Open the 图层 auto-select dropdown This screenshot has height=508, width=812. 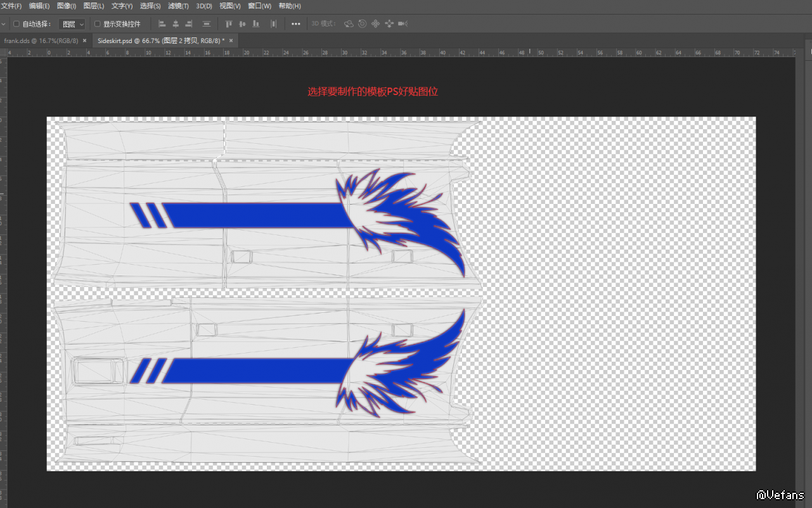(72, 24)
